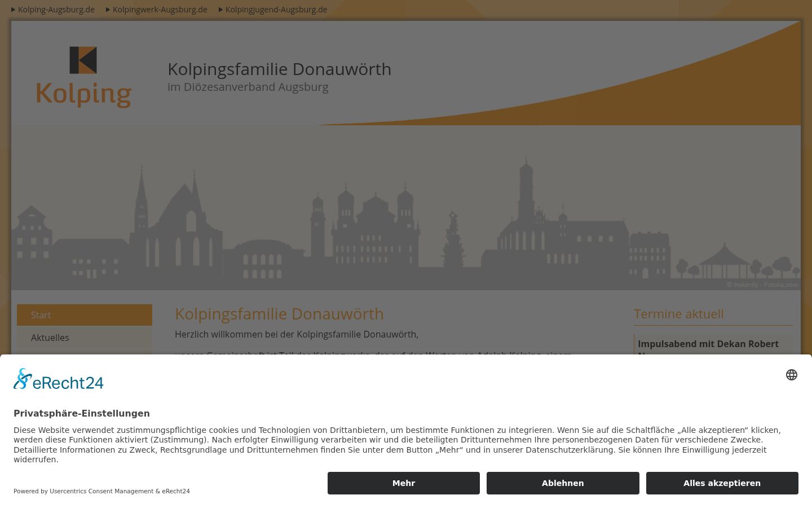Screen dimensions: 812x508
Task: Click the eRecht24 logo in consent banner
Action: coord(59,379)
